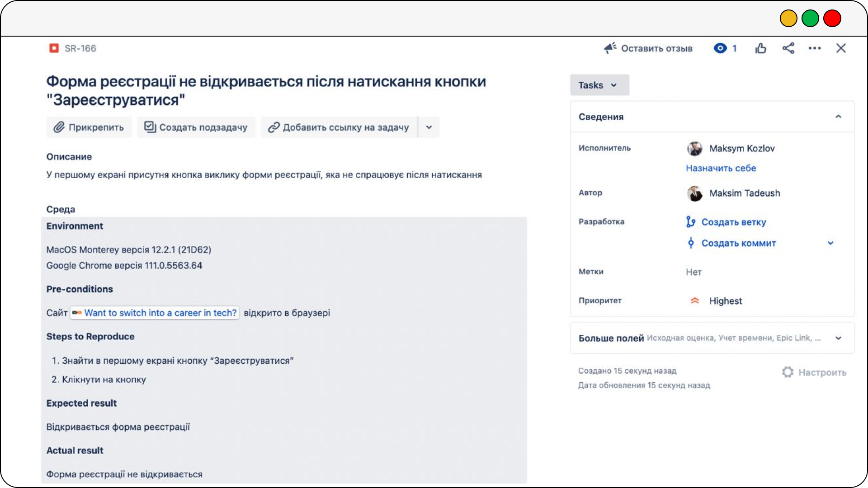Expand the chevron next to Создать коммит
The width and height of the screenshot is (868, 488).
point(830,243)
